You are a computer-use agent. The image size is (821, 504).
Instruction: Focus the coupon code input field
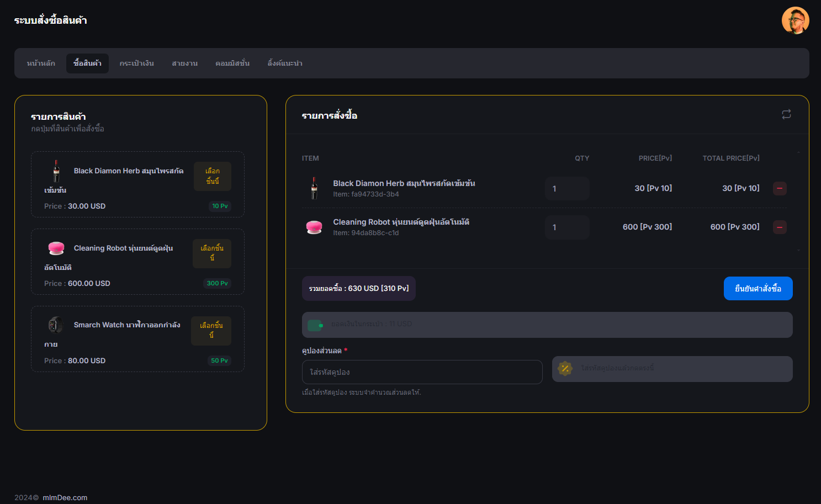click(x=422, y=372)
